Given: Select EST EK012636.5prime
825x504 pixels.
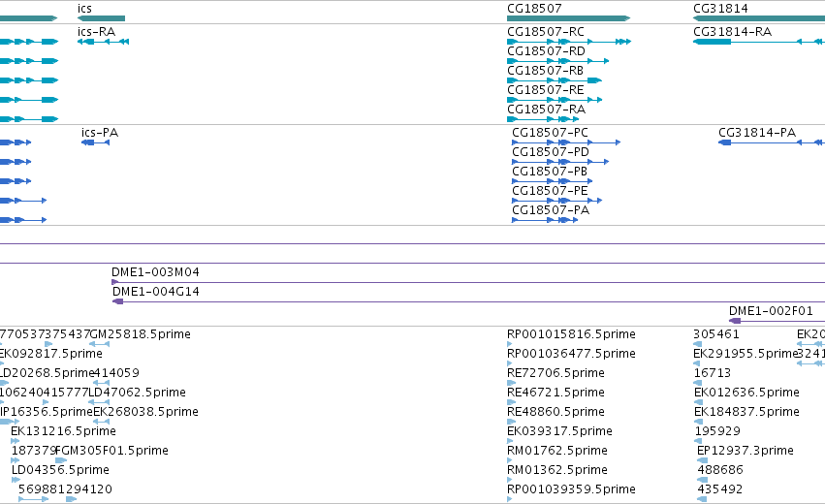Looking at the screenshot, I should pyautogui.click(x=746, y=393).
